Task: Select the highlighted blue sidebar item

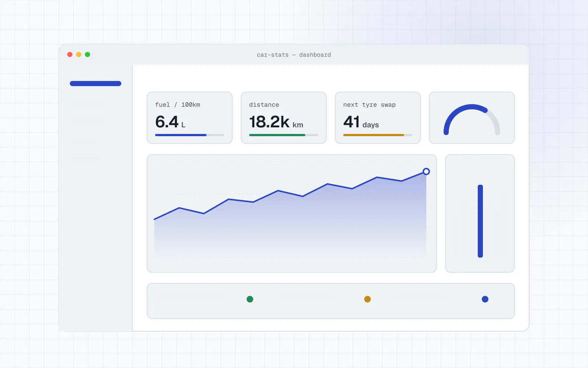Action: (x=96, y=84)
